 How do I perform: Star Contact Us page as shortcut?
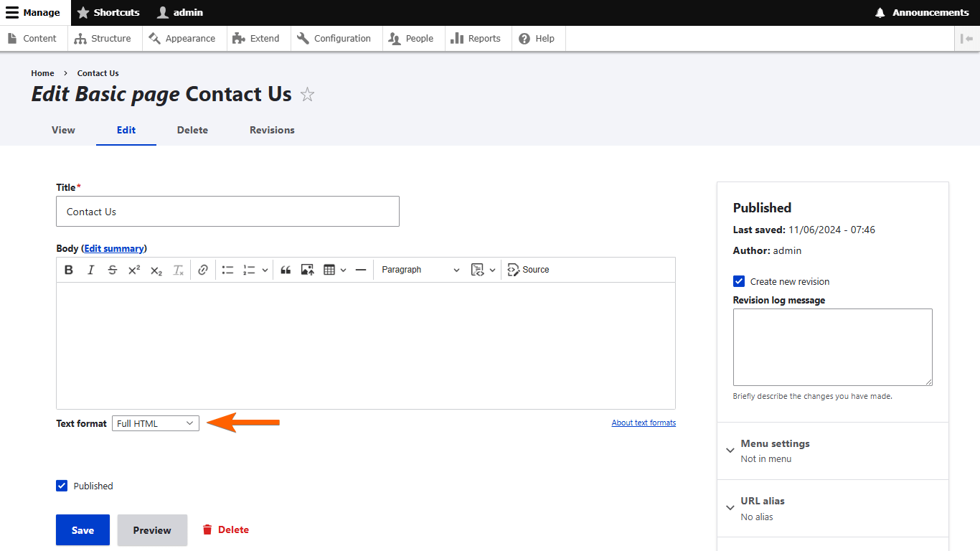coord(307,95)
